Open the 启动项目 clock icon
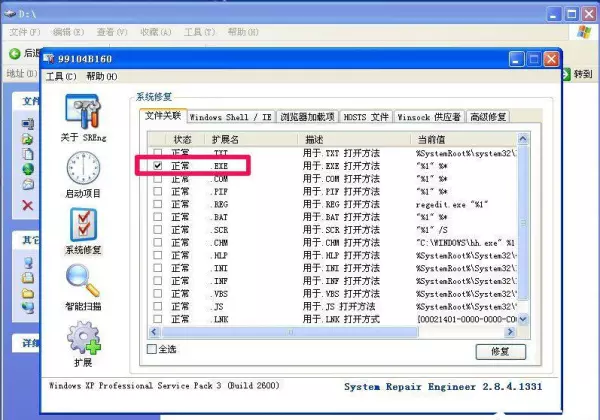This screenshot has width=600, height=420. click(83, 168)
